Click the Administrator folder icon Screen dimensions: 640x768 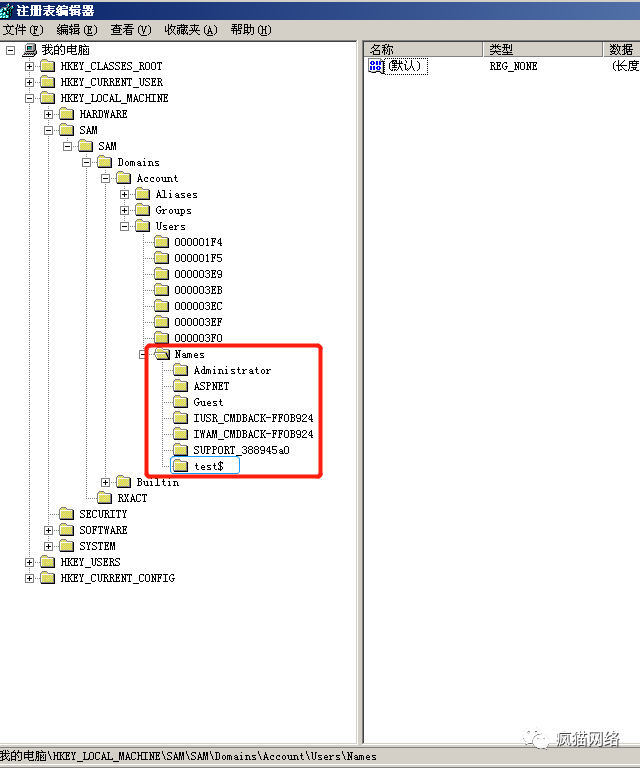click(181, 370)
